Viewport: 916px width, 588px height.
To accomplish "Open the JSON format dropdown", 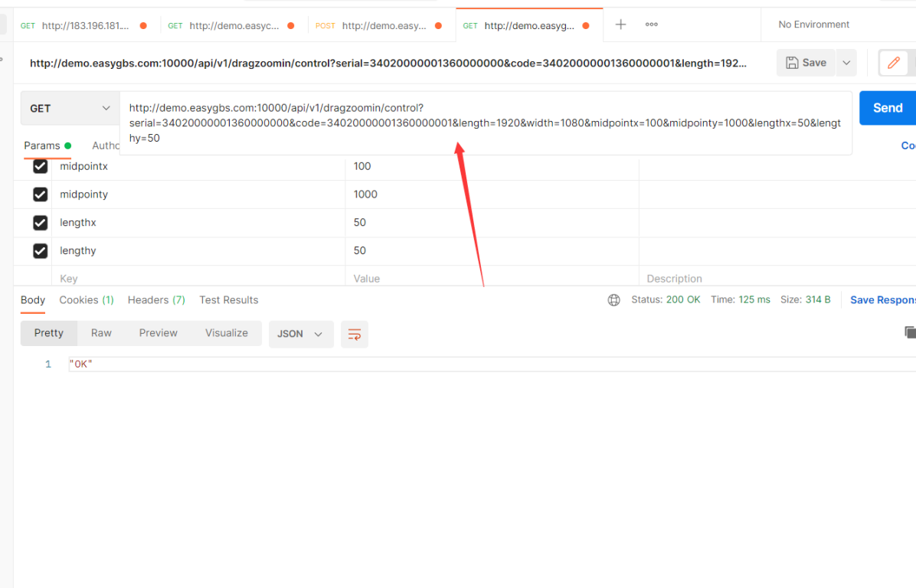I will coord(300,334).
